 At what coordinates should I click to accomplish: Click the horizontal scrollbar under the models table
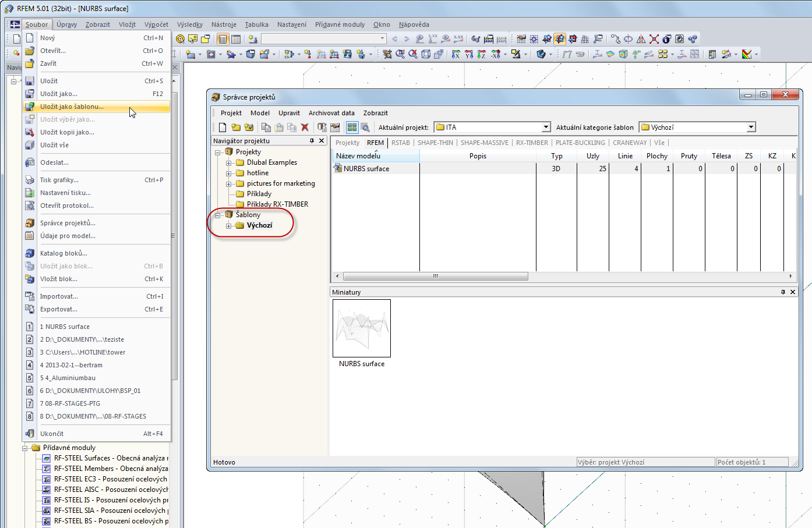tap(436, 277)
